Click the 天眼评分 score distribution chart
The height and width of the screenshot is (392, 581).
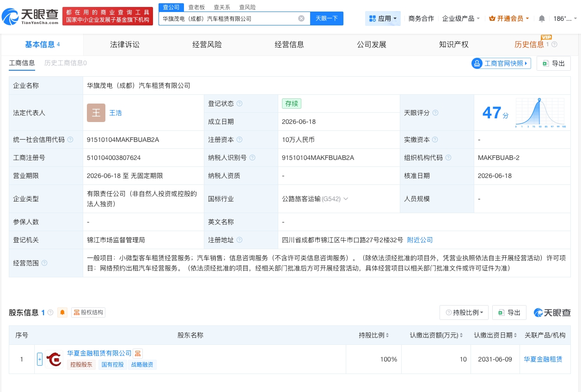(539, 113)
